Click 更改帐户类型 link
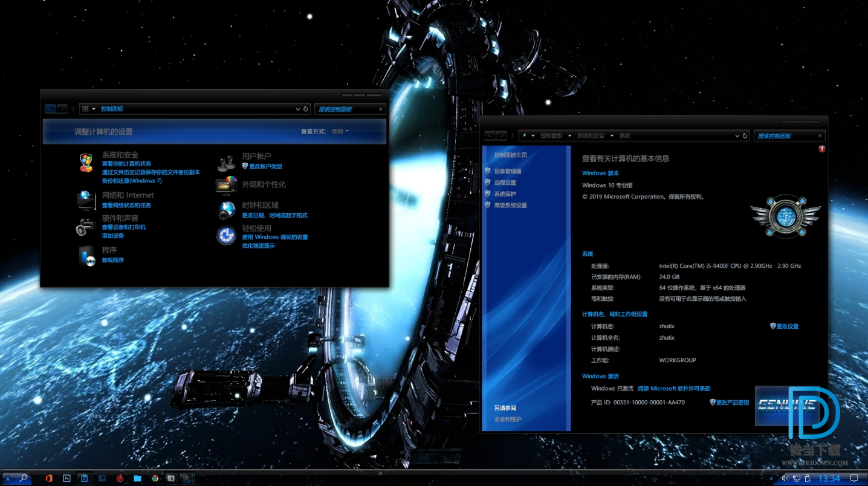868x486 pixels. pyautogui.click(x=265, y=166)
